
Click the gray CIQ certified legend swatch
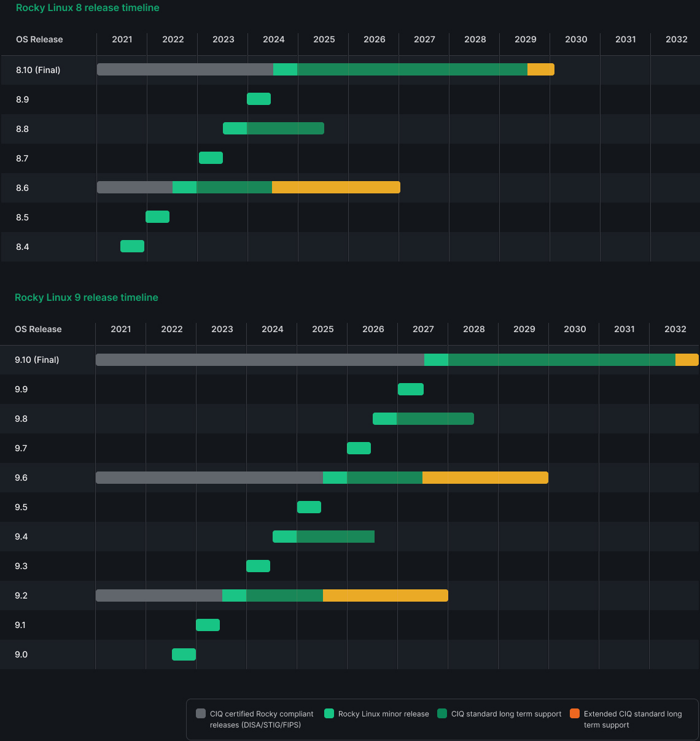tap(201, 713)
